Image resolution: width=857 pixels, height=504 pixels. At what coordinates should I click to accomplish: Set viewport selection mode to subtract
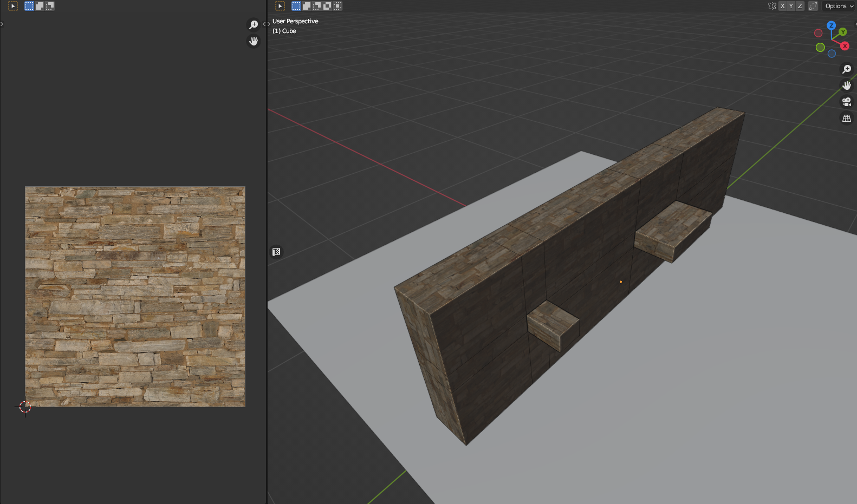point(317,6)
